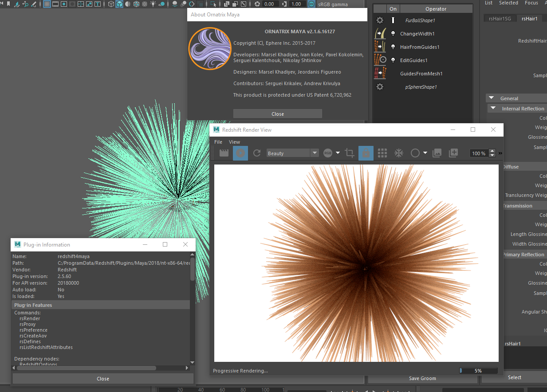This screenshot has height=392, width=547.
Task: Select the crop region render tool
Action: [350, 153]
